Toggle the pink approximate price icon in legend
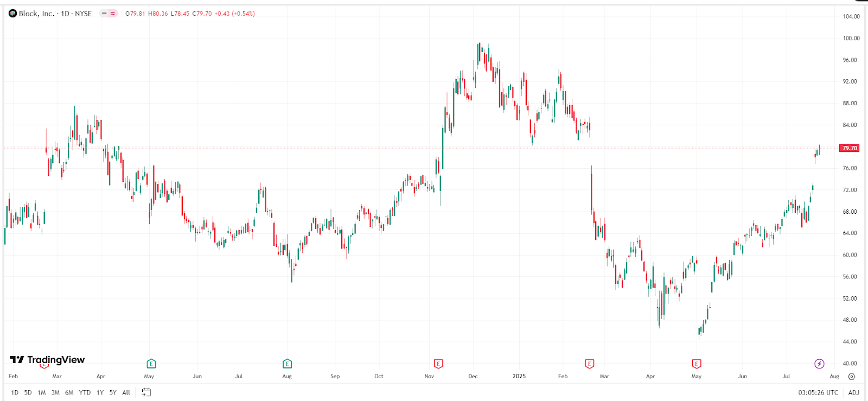This screenshot has height=401, width=868. tap(113, 13)
